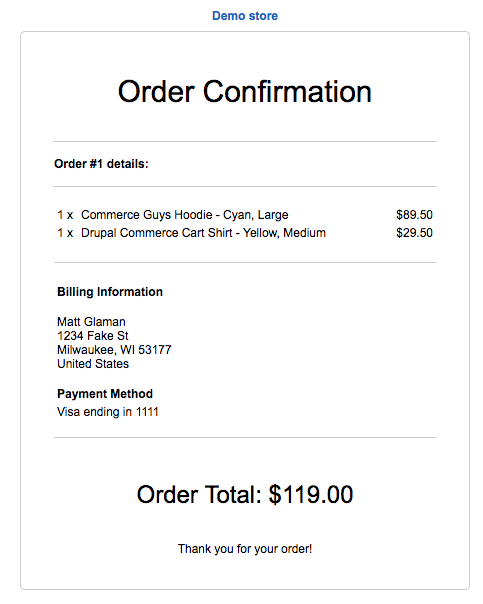Click the hoodie quantity 1 x
This screenshot has height=604, width=483.
point(65,215)
